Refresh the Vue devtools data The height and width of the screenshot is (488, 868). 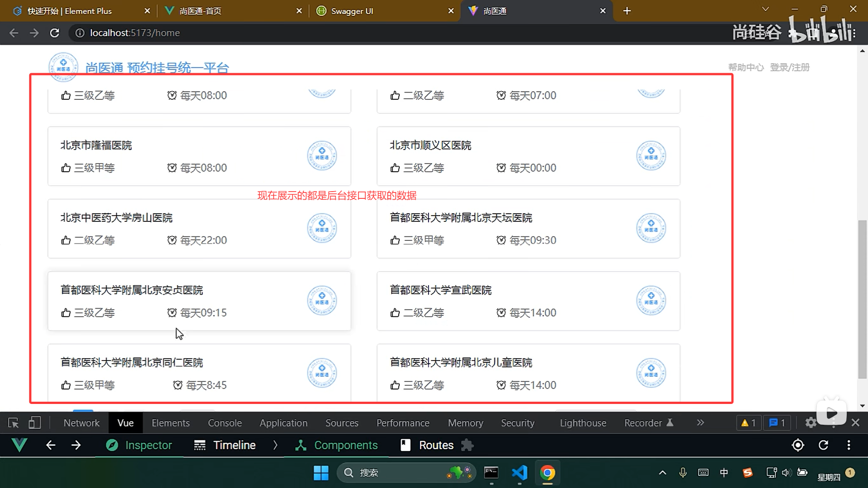(x=824, y=445)
